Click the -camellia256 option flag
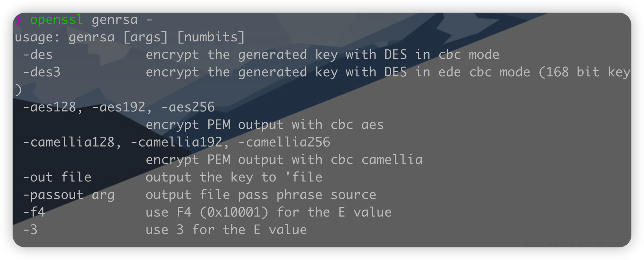Viewport: 644px width, 260px height. [x=284, y=142]
